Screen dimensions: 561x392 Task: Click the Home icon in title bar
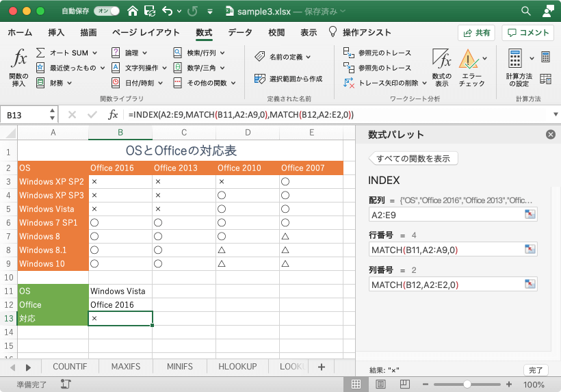[132, 11]
